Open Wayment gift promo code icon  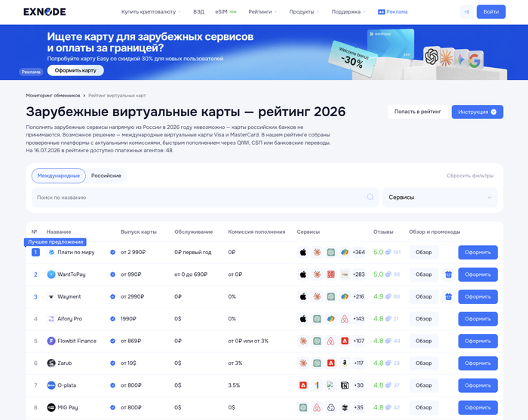449,297
